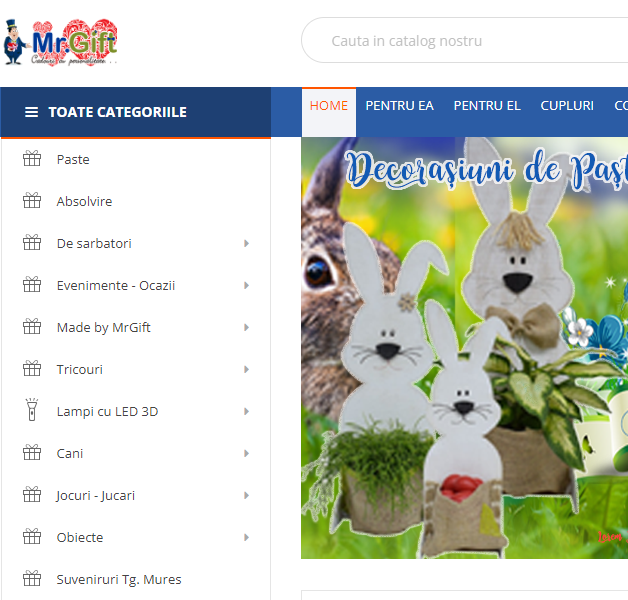This screenshot has width=628, height=600.
Task: Expand the Evenimente - Ocazii submenu arrow
Action: coord(246,286)
